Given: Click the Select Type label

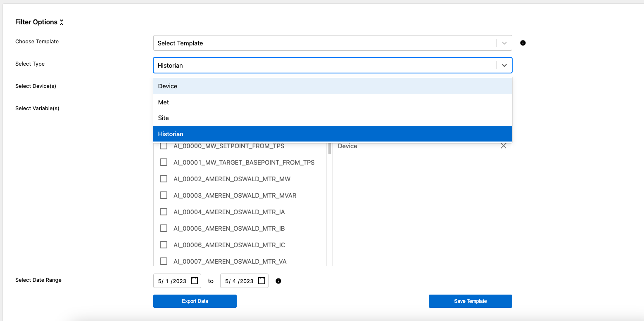Looking at the screenshot, I should tap(30, 64).
